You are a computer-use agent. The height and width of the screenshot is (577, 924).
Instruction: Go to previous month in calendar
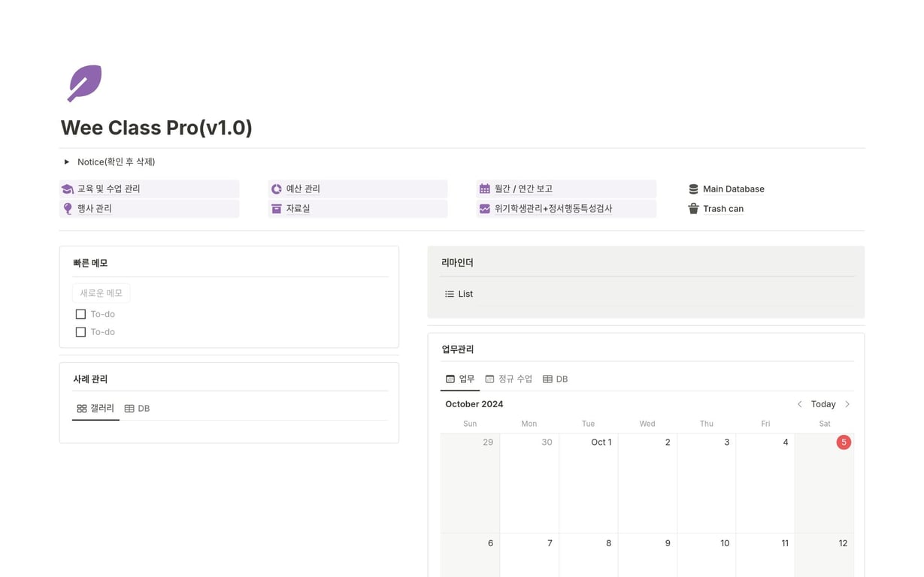point(799,404)
